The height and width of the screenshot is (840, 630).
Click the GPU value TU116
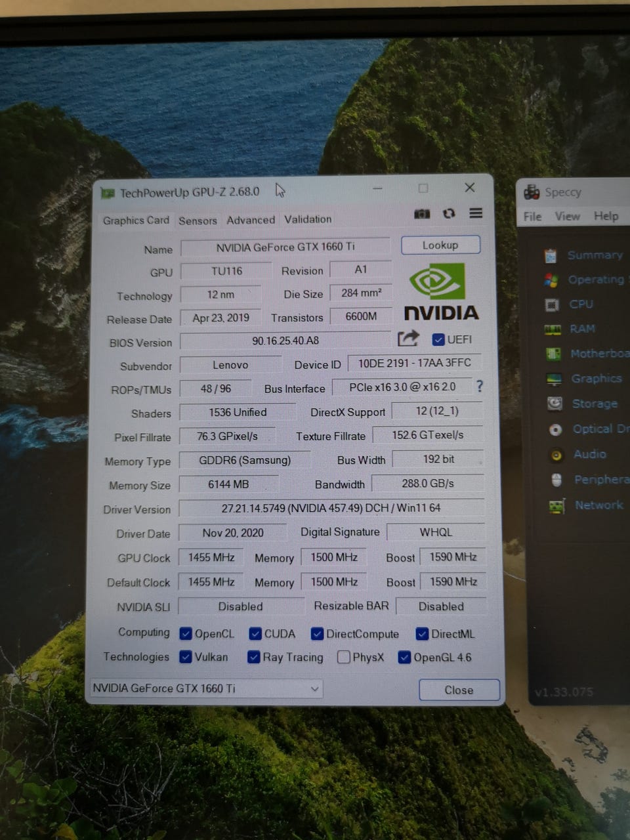coord(226,271)
